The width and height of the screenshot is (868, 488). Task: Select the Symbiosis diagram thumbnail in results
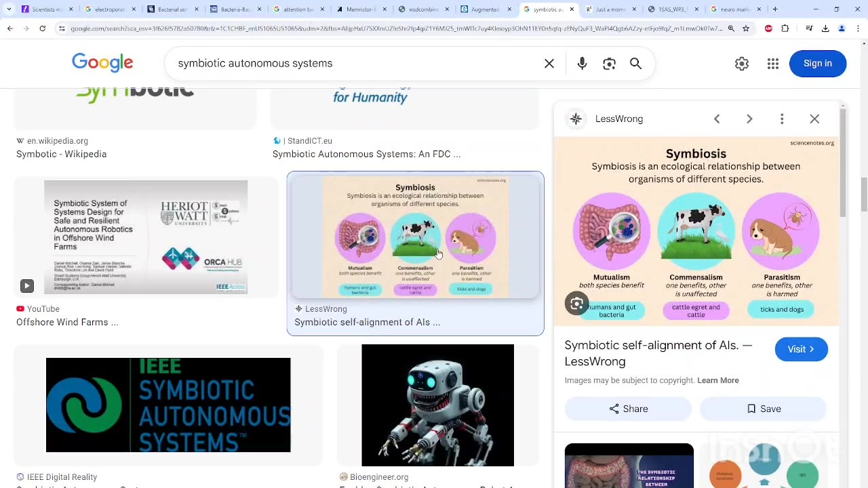coord(415,237)
